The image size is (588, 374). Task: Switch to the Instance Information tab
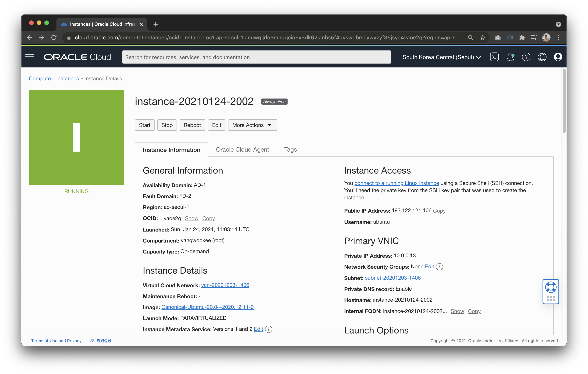pos(171,150)
